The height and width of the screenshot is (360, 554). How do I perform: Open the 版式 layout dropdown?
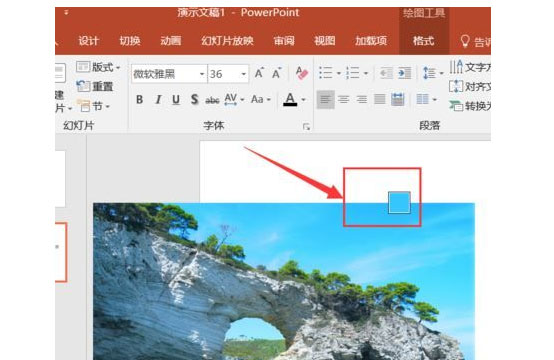pos(98,67)
